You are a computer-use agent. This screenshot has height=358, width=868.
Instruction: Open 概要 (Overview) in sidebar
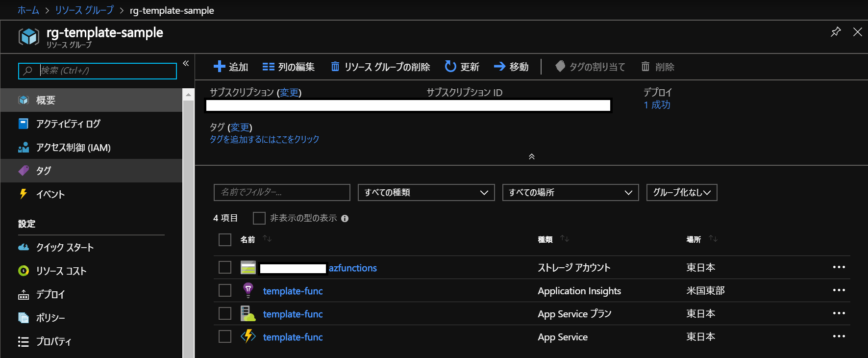click(91, 100)
